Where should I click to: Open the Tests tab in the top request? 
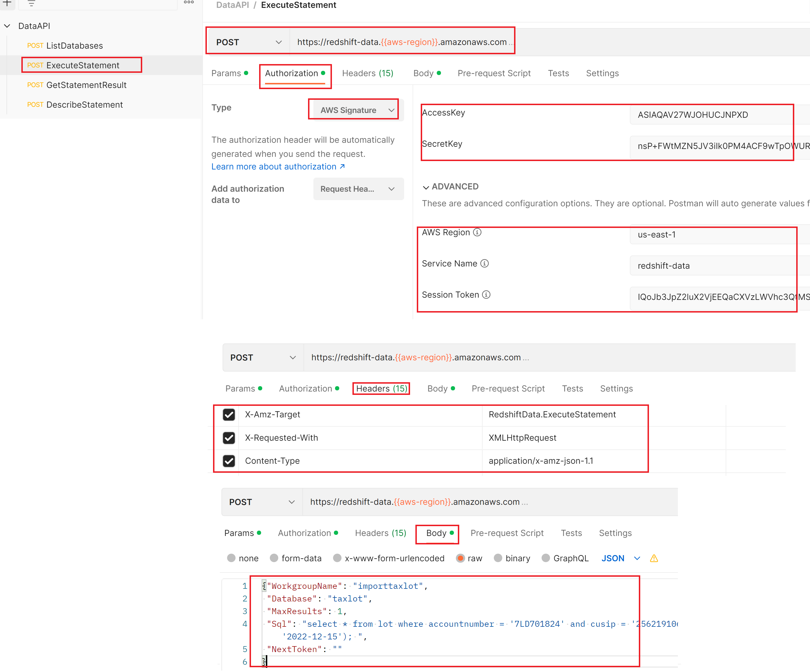(x=558, y=73)
